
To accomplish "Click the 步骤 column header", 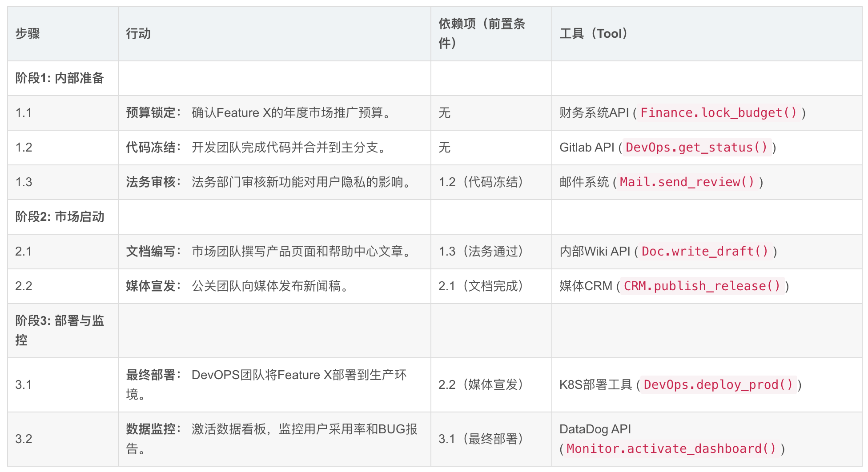I will point(28,34).
